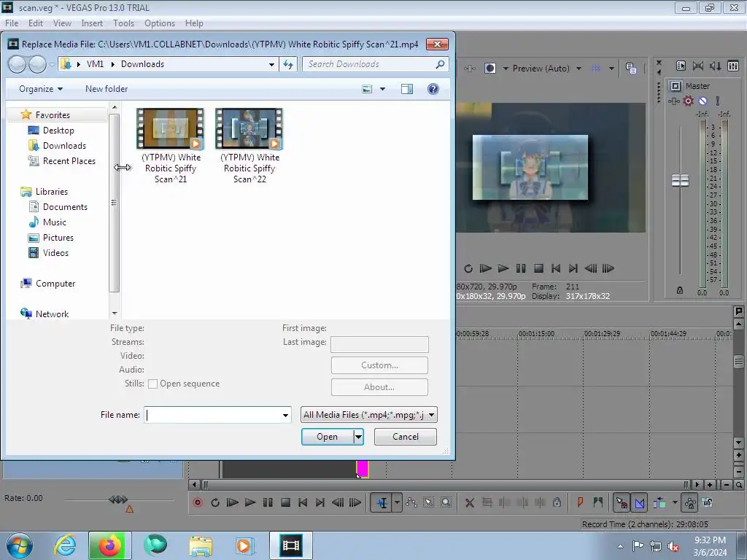Click the Open button in dialog

click(328, 437)
